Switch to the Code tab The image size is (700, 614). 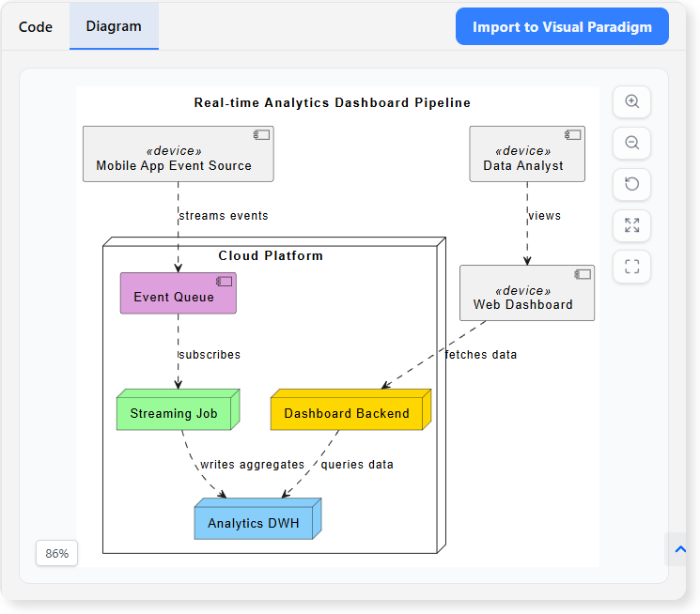36,27
